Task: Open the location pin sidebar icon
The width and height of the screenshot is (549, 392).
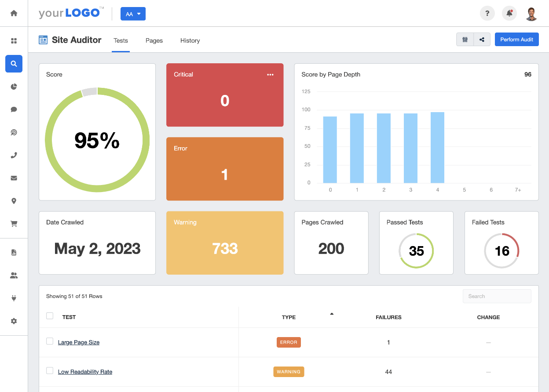Action: pyautogui.click(x=14, y=201)
